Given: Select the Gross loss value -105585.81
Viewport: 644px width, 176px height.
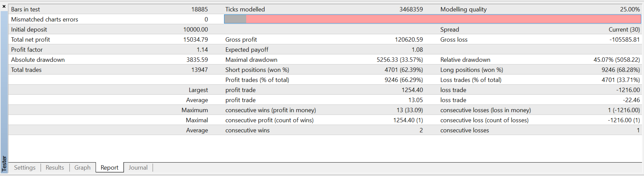Looking at the screenshot, I should (x=625, y=40).
